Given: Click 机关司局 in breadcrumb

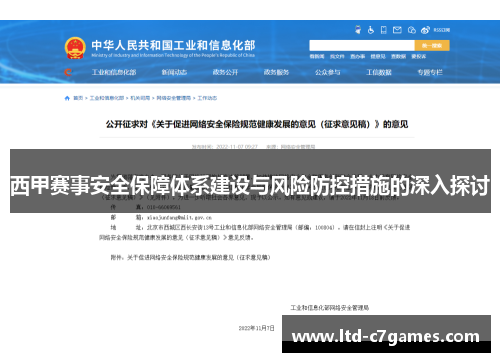Looking at the screenshot, I should 140,98.
